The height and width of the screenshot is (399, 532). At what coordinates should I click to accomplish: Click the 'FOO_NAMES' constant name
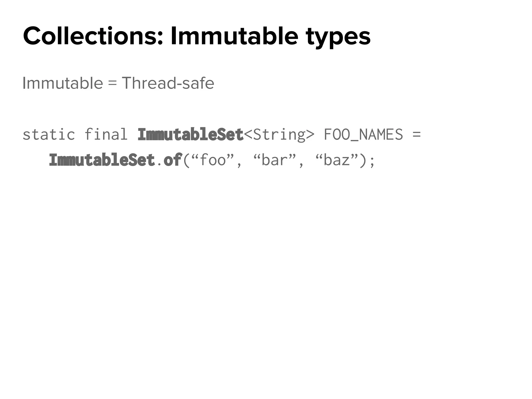(x=363, y=135)
